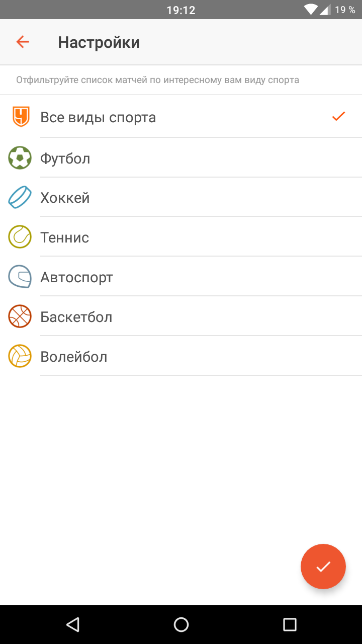Tap the orange back arrow icon

tap(23, 42)
